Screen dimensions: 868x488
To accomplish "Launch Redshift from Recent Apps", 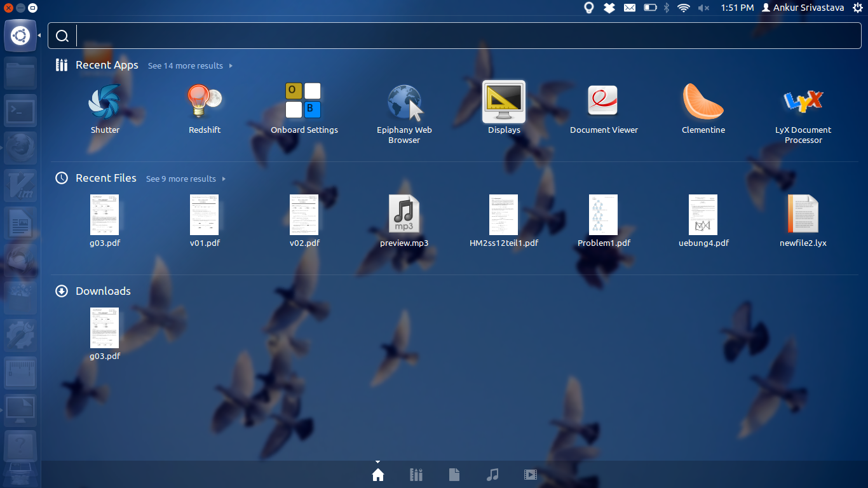I will [205, 102].
